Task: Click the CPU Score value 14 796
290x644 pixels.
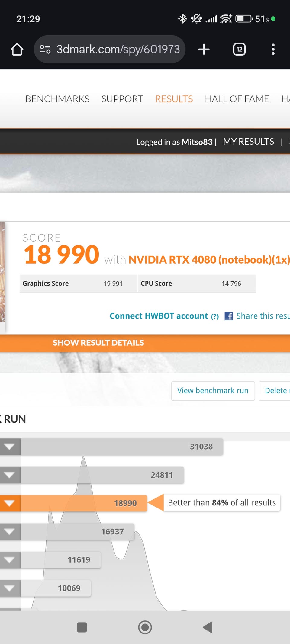Action: click(x=231, y=284)
